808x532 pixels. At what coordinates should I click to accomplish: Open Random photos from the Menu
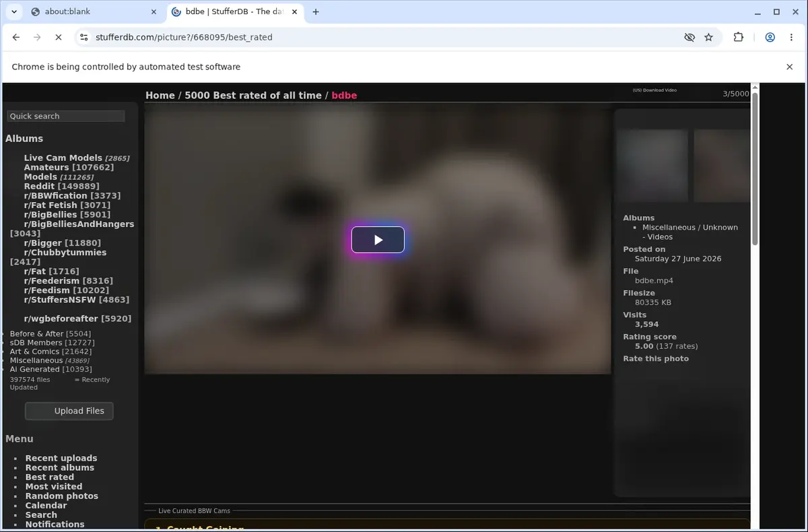(62, 496)
